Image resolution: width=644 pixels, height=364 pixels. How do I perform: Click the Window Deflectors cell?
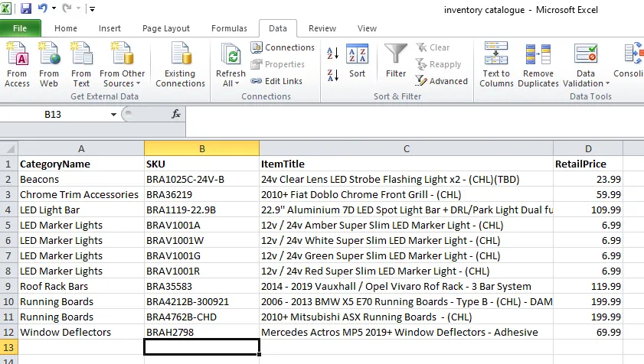pyautogui.click(x=81, y=333)
